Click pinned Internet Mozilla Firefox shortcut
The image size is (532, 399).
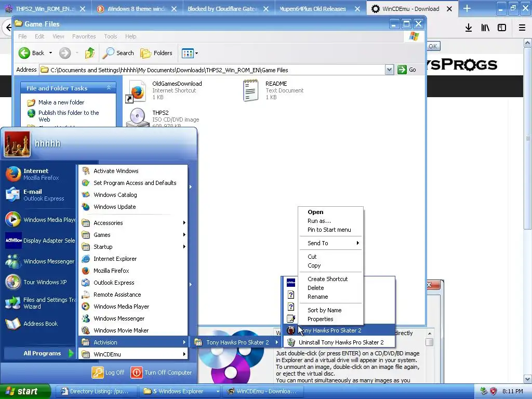(39, 174)
